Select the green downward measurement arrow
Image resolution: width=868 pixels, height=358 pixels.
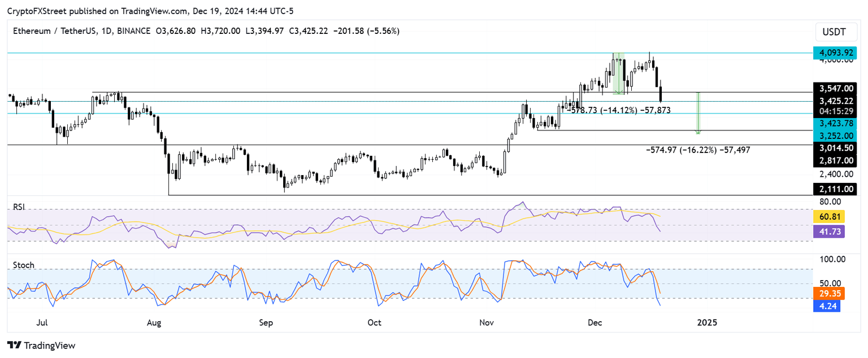click(x=698, y=113)
